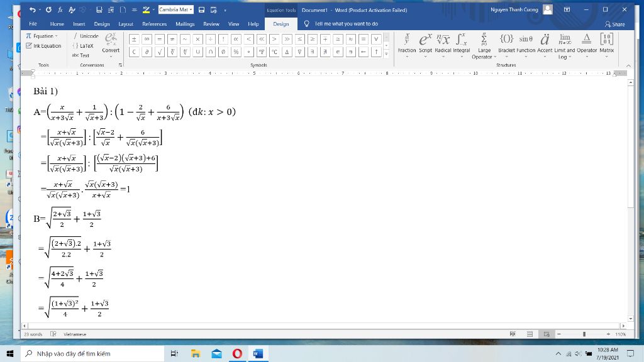Open the Radical structure dropdown
This screenshot has height=362, width=644.
coord(443,45)
